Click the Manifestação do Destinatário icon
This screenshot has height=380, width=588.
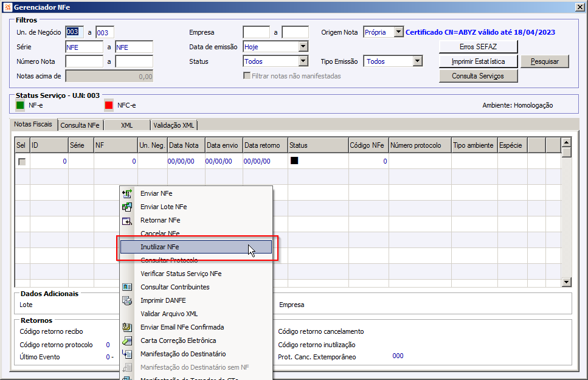(127, 354)
